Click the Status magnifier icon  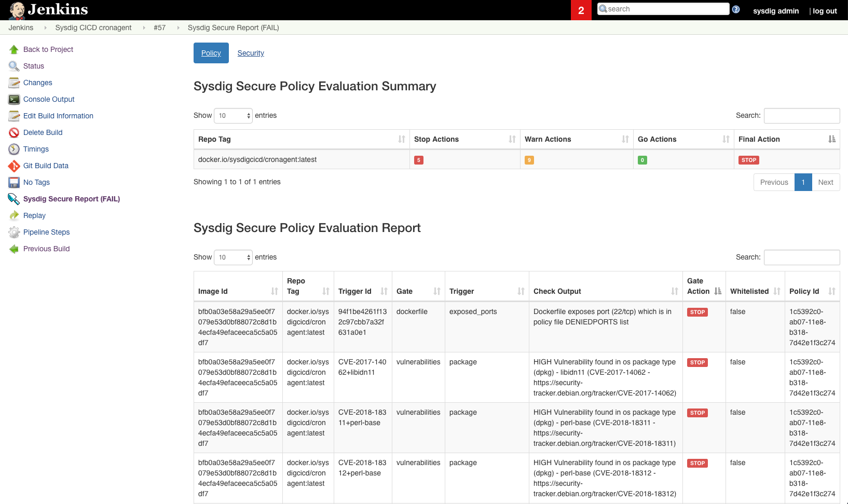pos(14,66)
